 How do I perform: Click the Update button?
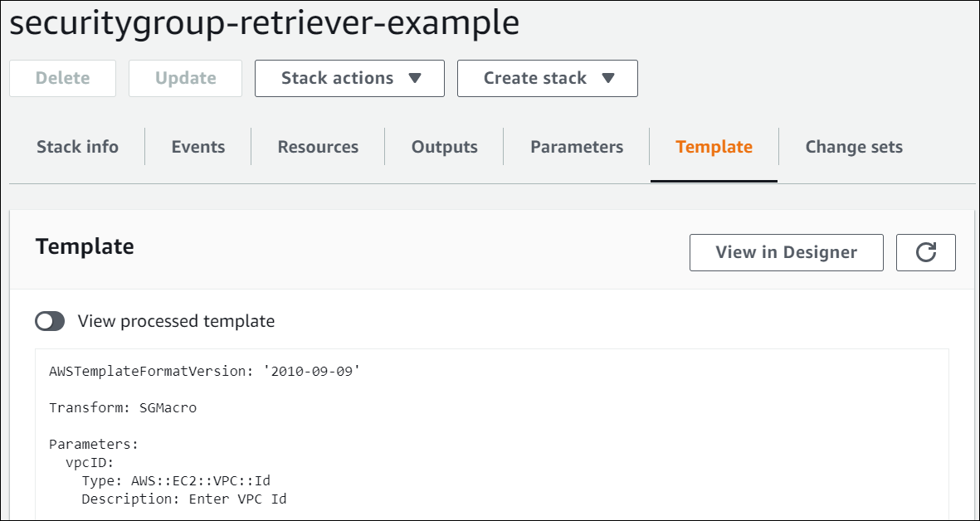click(185, 78)
